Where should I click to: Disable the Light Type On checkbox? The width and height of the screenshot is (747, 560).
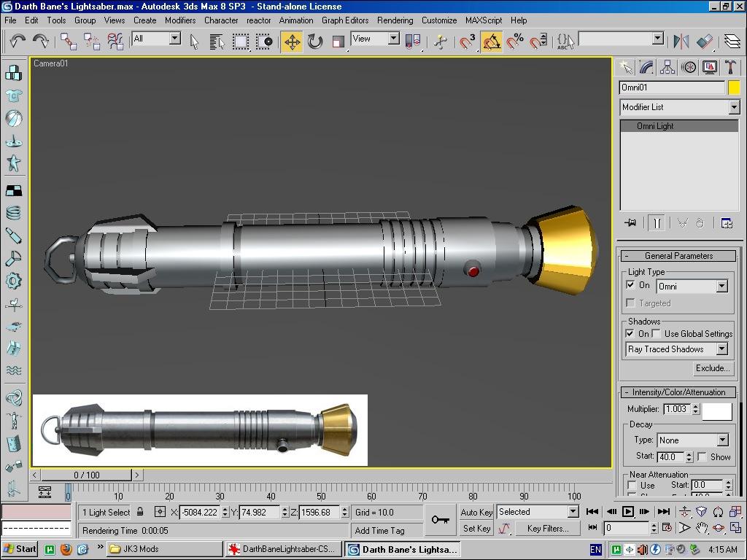pos(631,285)
